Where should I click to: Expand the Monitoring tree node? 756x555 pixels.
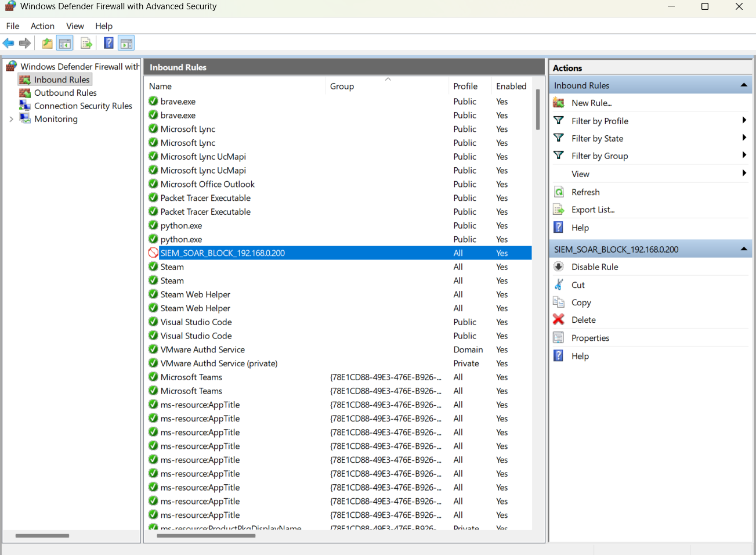[11, 119]
